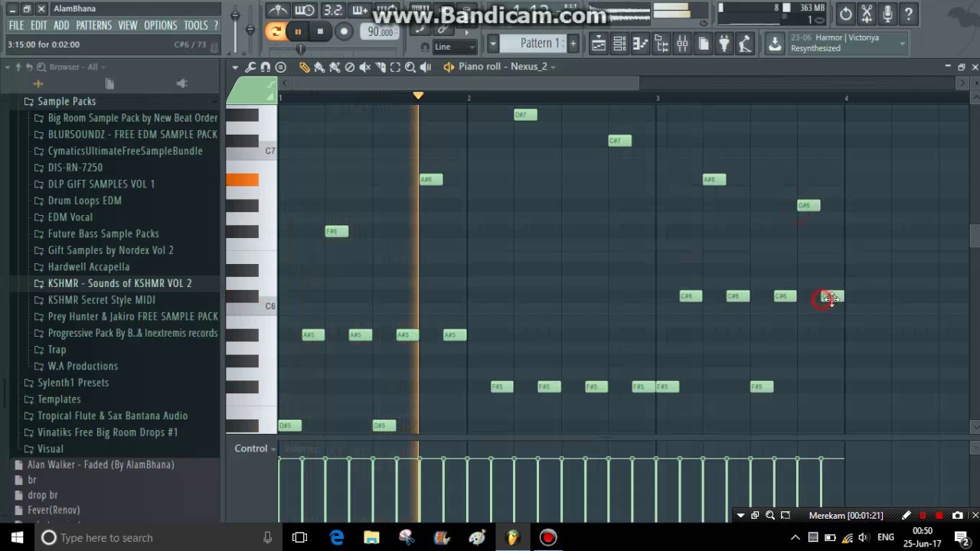The image size is (980, 551).
Task: Open the ADD menu
Action: click(x=61, y=25)
